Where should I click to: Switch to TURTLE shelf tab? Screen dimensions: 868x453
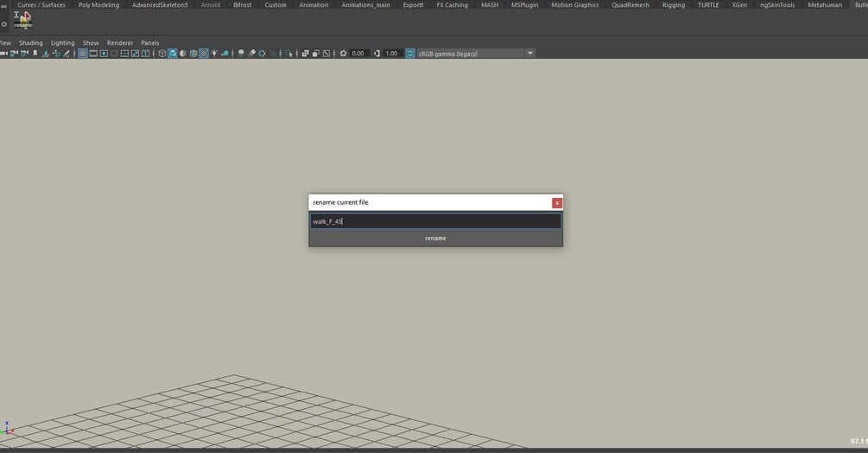(708, 5)
